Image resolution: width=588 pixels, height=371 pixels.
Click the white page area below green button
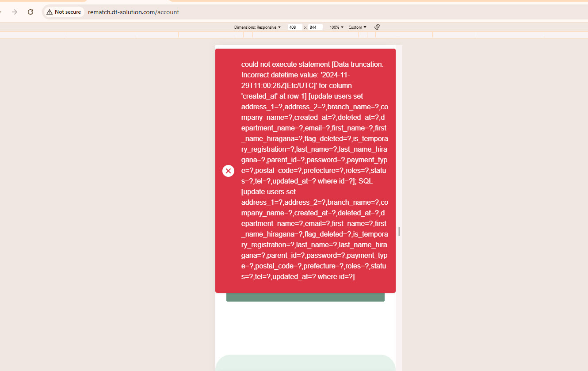pos(305,327)
